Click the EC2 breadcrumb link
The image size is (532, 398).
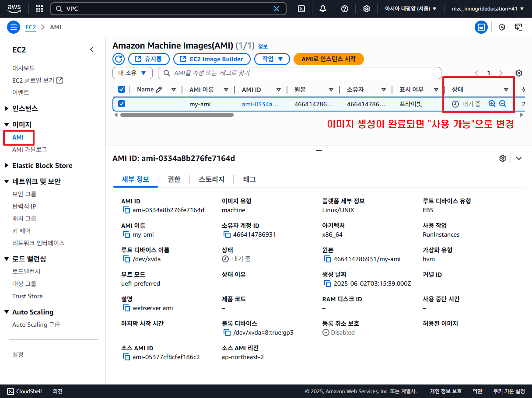pyautogui.click(x=31, y=27)
